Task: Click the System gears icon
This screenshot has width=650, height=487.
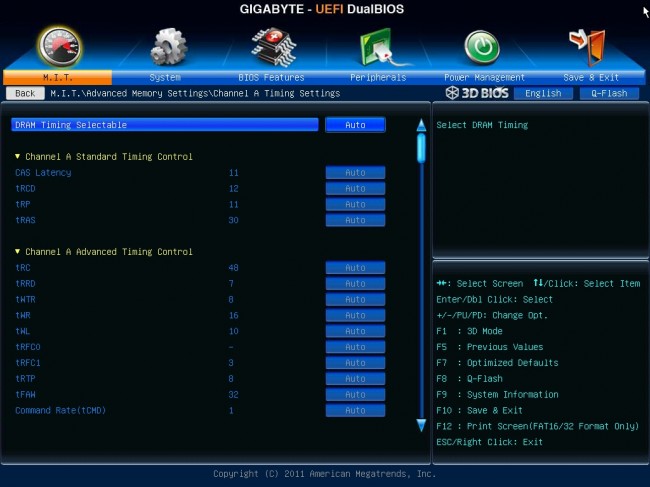Action: [168, 46]
